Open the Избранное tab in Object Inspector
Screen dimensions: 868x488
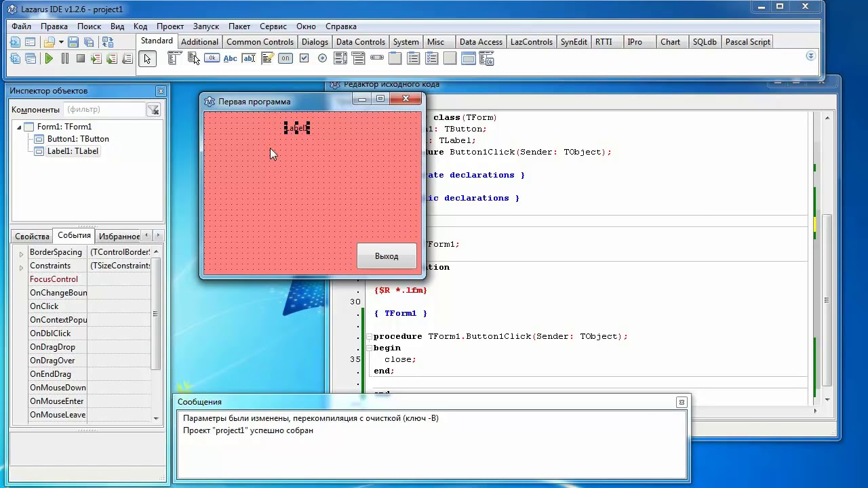tap(119, 237)
